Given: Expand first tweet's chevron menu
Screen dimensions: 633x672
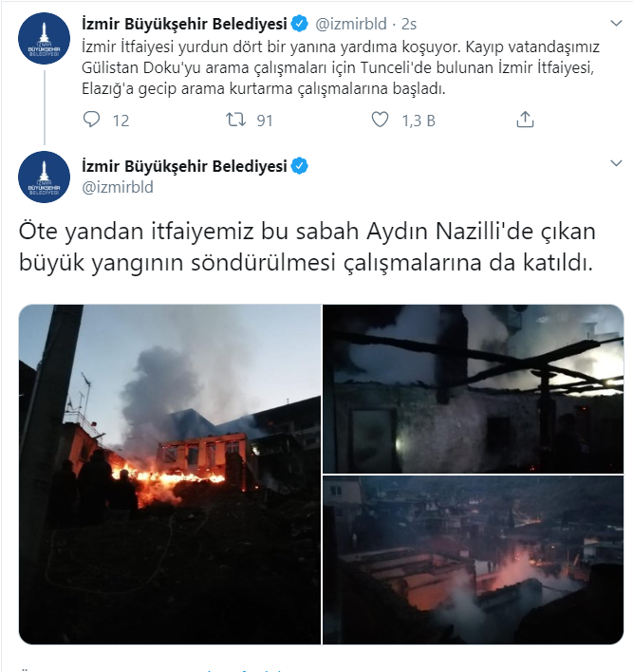Looking at the screenshot, I should [616, 23].
